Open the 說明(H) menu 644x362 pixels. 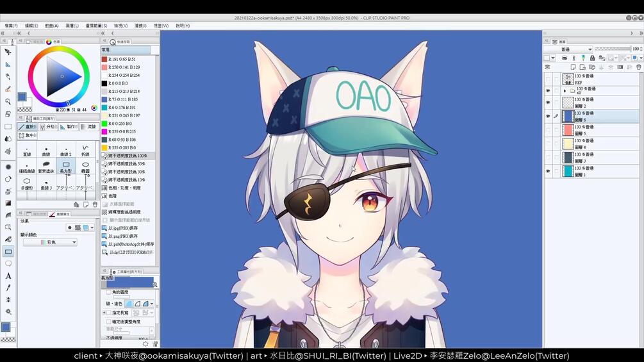183,26
